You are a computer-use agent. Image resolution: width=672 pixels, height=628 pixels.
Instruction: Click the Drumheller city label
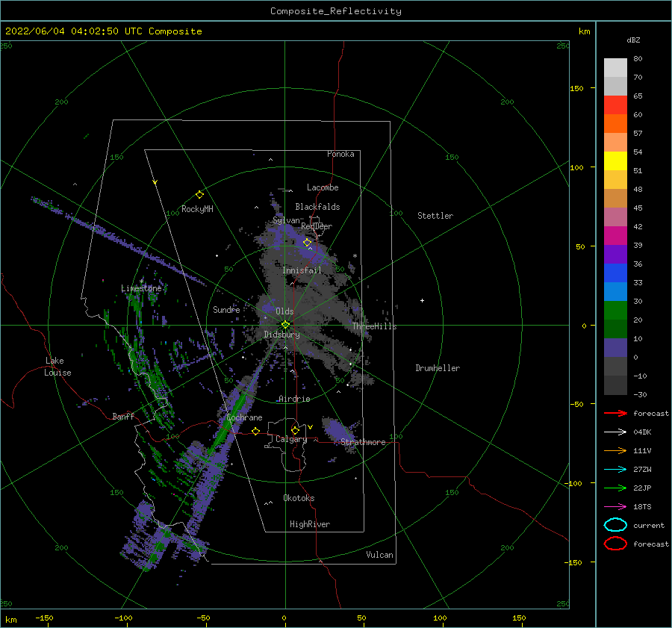point(438,368)
